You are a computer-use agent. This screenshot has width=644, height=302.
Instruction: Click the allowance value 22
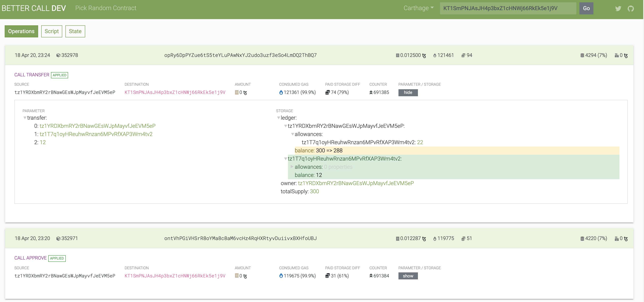pyautogui.click(x=420, y=142)
